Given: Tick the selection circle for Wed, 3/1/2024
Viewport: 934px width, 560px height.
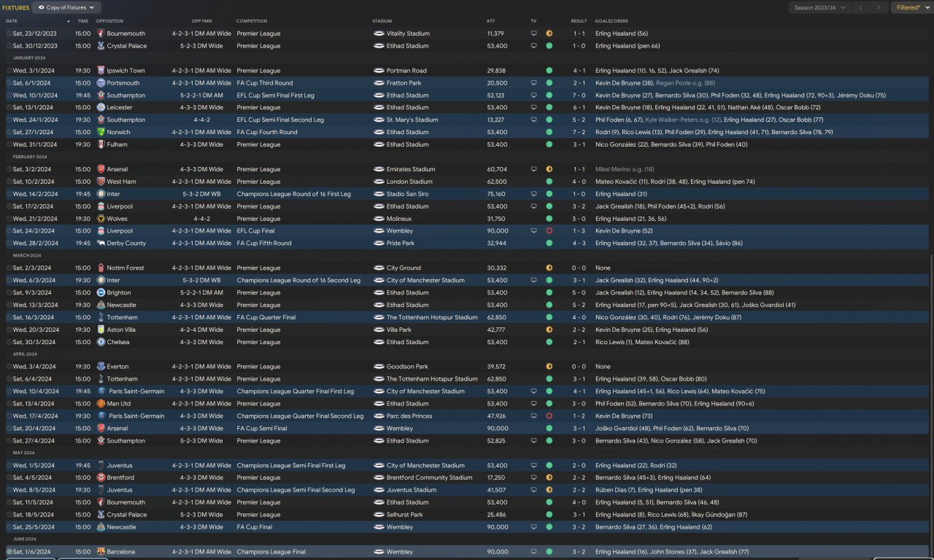Looking at the screenshot, I should click(9, 71).
